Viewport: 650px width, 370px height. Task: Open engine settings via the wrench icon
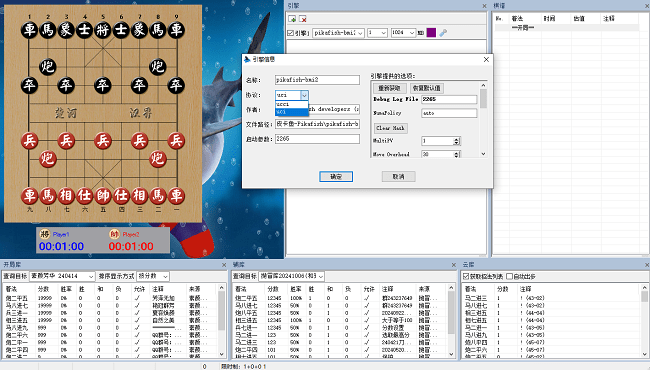[x=443, y=33]
